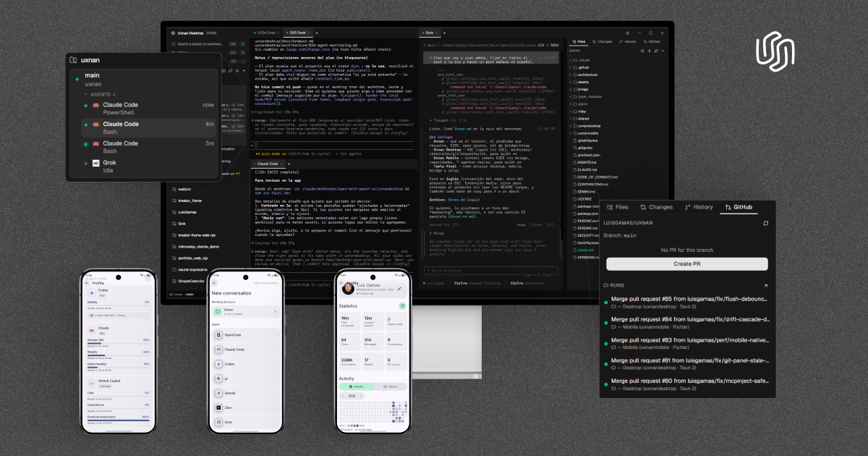The height and width of the screenshot is (456, 868).
Task: Select the Claude Code PowerShell agent
Action: 149,109
